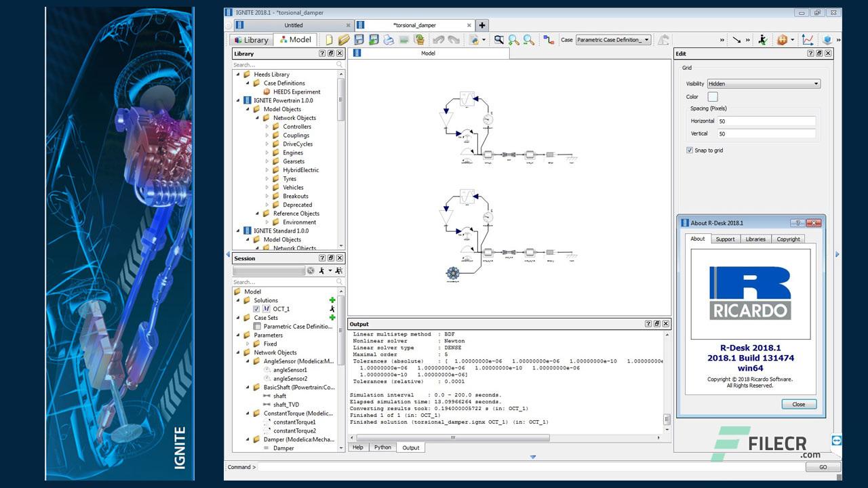
Task: Click the Horizontal spacing input field
Action: tap(766, 121)
